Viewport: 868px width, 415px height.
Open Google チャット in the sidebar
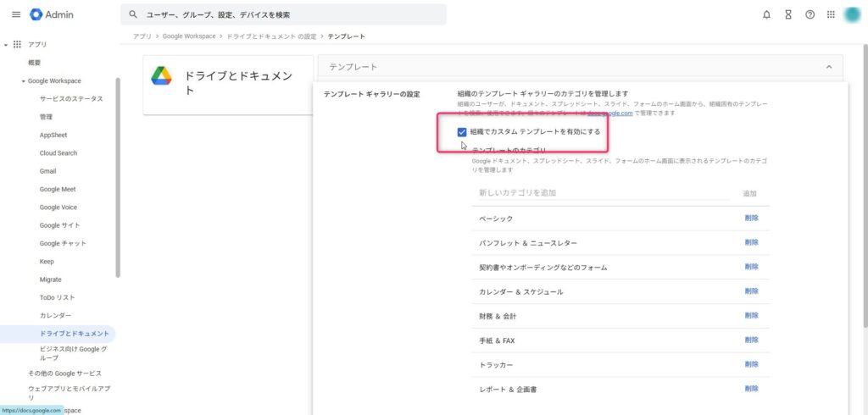(x=63, y=243)
